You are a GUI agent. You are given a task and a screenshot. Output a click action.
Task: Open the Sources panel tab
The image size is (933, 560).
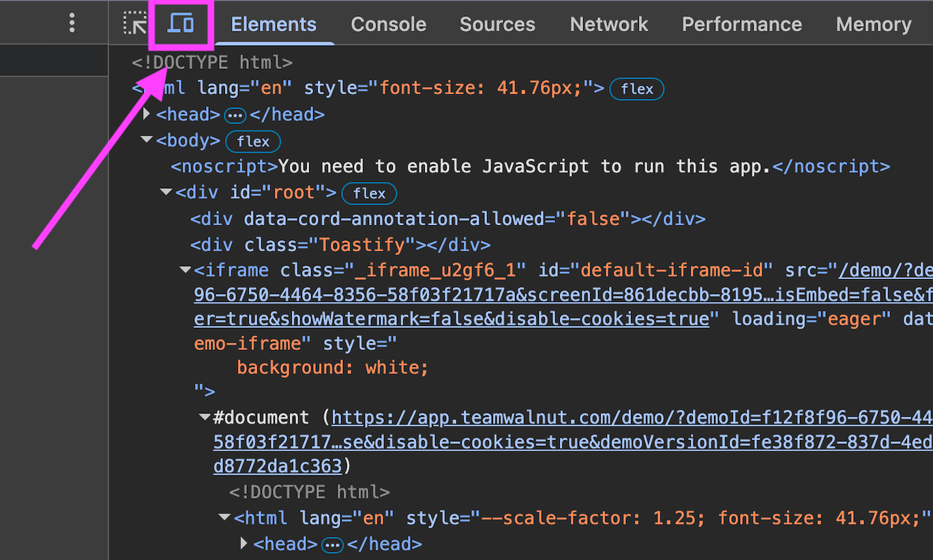click(x=497, y=24)
